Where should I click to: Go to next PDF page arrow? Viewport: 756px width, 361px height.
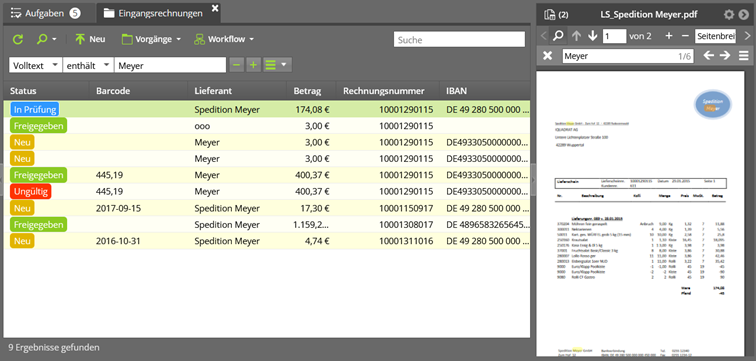point(593,36)
